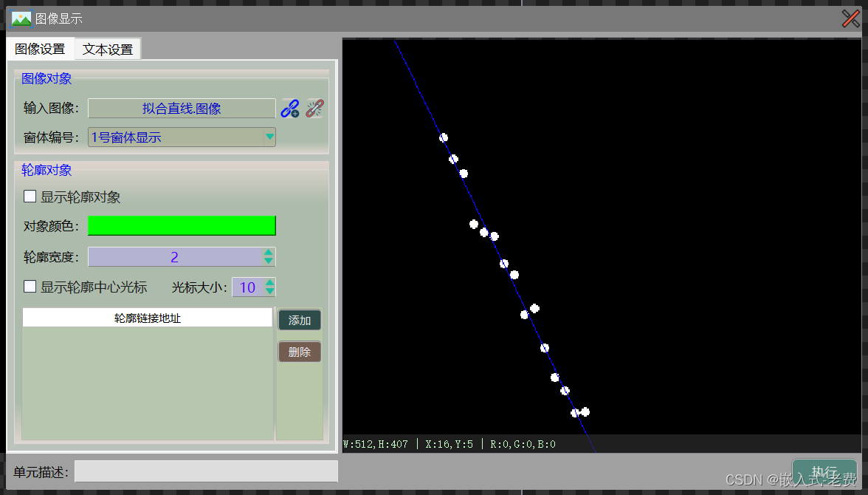Screen dimensions: 868x495
Task: Click the 单元描述 text input field
Action: pyautogui.click(x=206, y=471)
